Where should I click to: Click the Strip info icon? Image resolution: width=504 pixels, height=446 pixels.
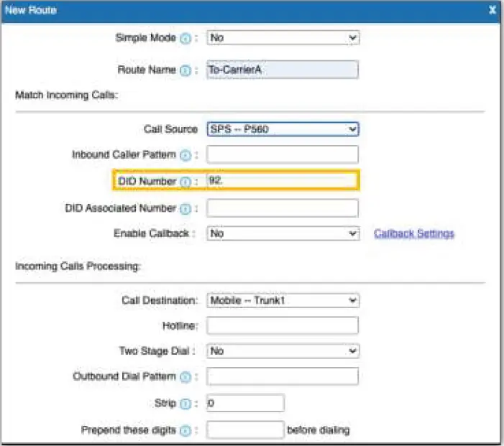tap(185, 404)
